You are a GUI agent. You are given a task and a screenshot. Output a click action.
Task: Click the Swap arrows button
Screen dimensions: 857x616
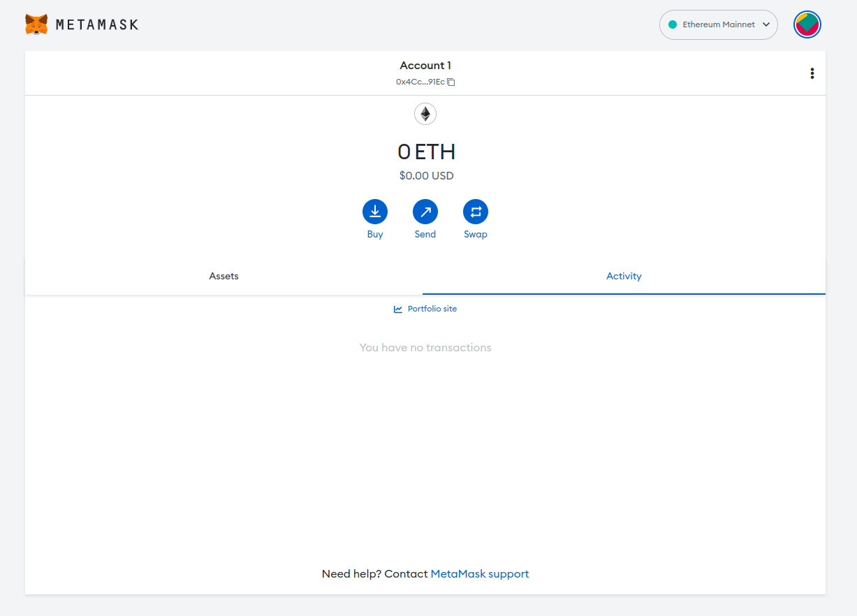pyautogui.click(x=476, y=212)
